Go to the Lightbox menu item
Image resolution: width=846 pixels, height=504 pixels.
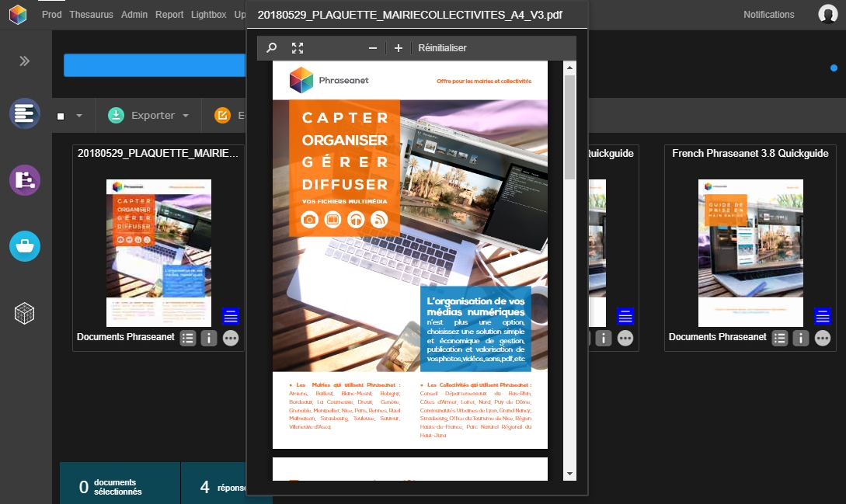(x=209, y=15)
